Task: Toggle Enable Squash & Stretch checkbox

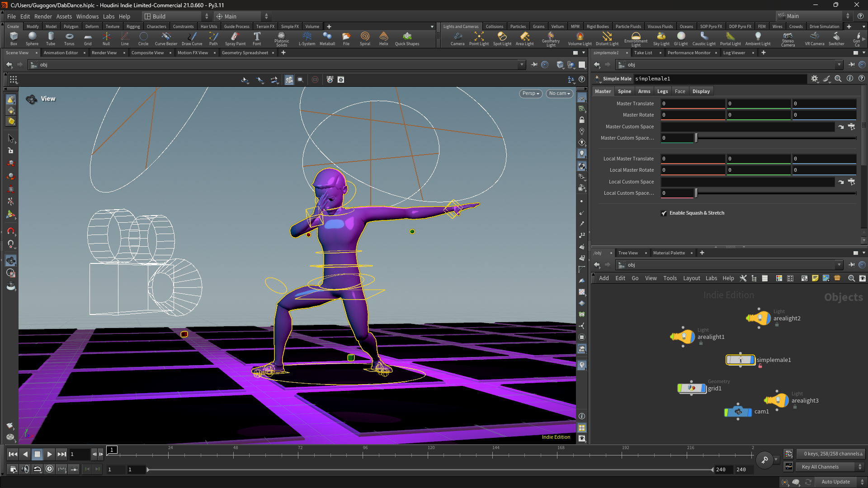Action: click(x=664, y=213)
